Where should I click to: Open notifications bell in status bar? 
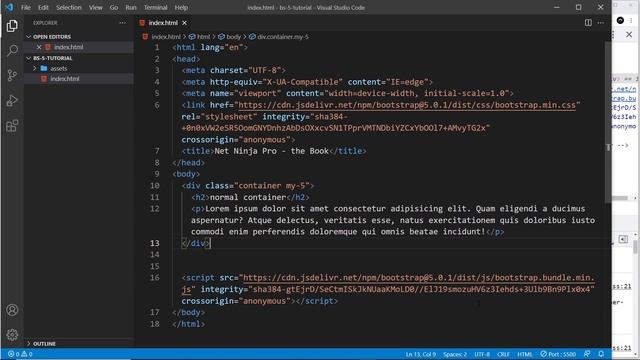pos(601,354)
